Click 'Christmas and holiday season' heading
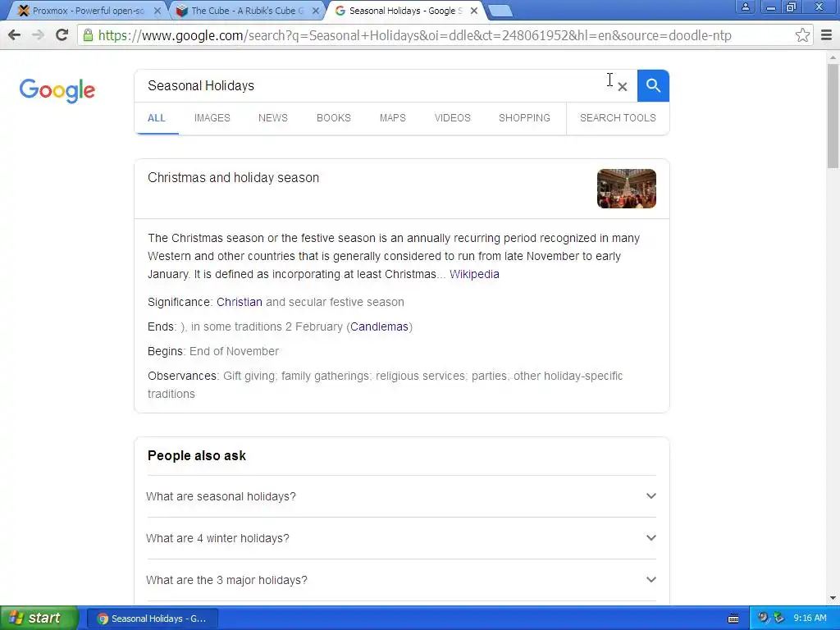 (234, 178)
